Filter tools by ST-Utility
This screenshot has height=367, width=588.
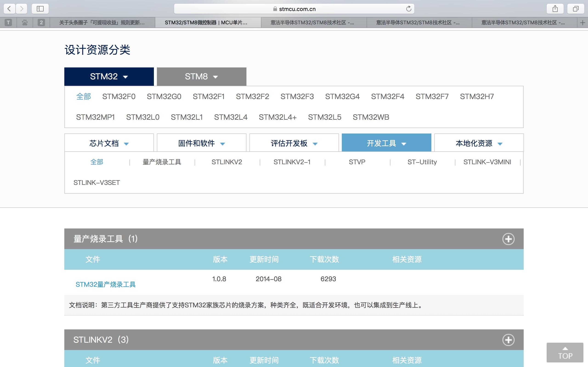[422, 162]
